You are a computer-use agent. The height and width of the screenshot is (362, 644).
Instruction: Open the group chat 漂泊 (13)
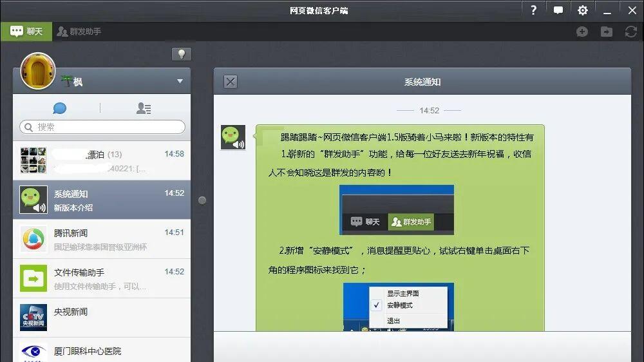(102, 160)
